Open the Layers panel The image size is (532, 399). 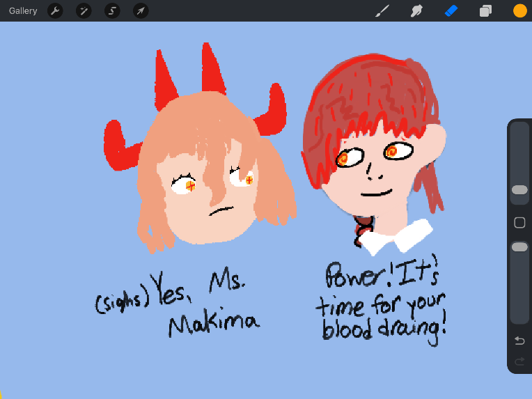pos(485,11)
